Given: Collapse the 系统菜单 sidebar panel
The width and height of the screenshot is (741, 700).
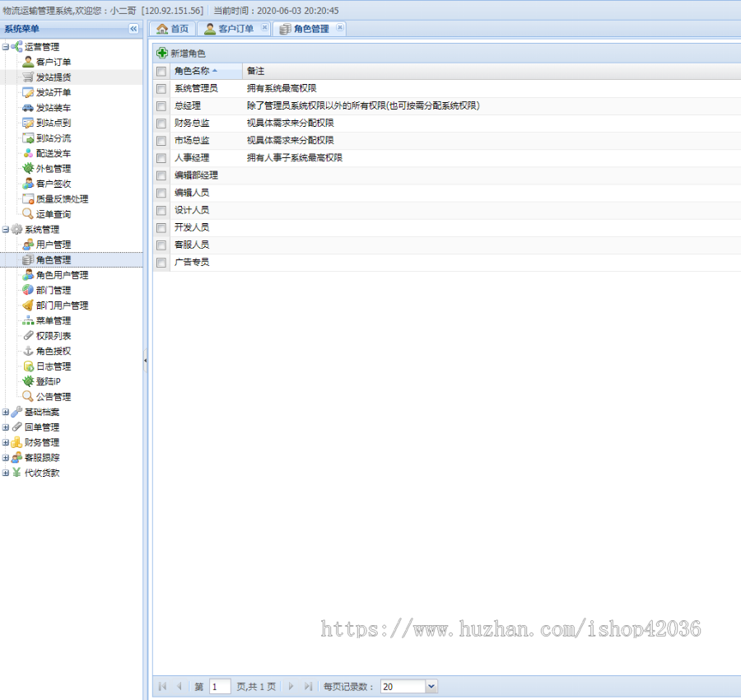Looking at the screenshot, I should click(x=133, y=29).
